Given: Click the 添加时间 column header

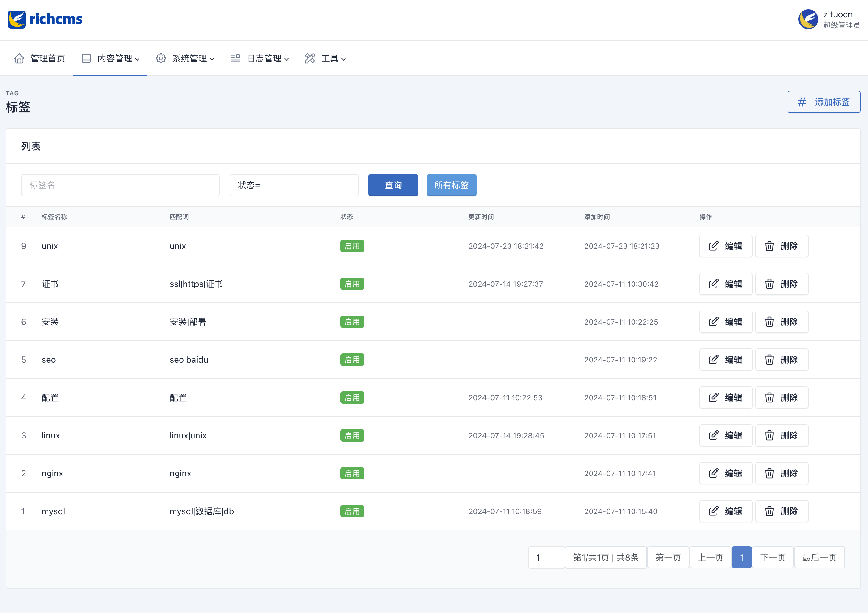Looking at the screenshot, I should [597, 216].
